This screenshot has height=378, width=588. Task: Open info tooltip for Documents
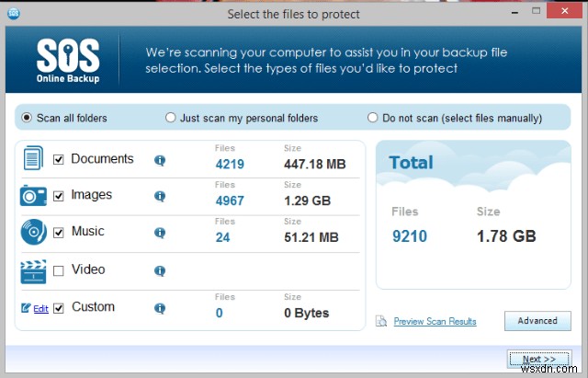pyautogui.click(x=160, y=160)
